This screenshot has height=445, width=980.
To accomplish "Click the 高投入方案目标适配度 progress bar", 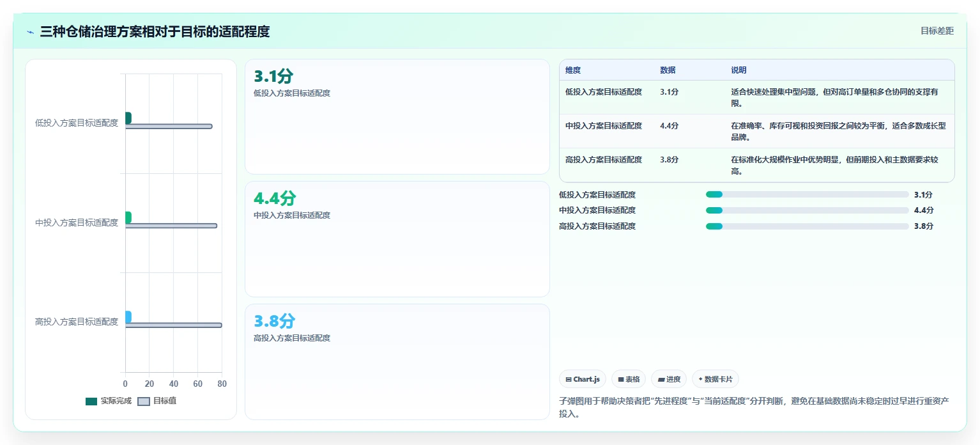I will (x=807, y=226).
